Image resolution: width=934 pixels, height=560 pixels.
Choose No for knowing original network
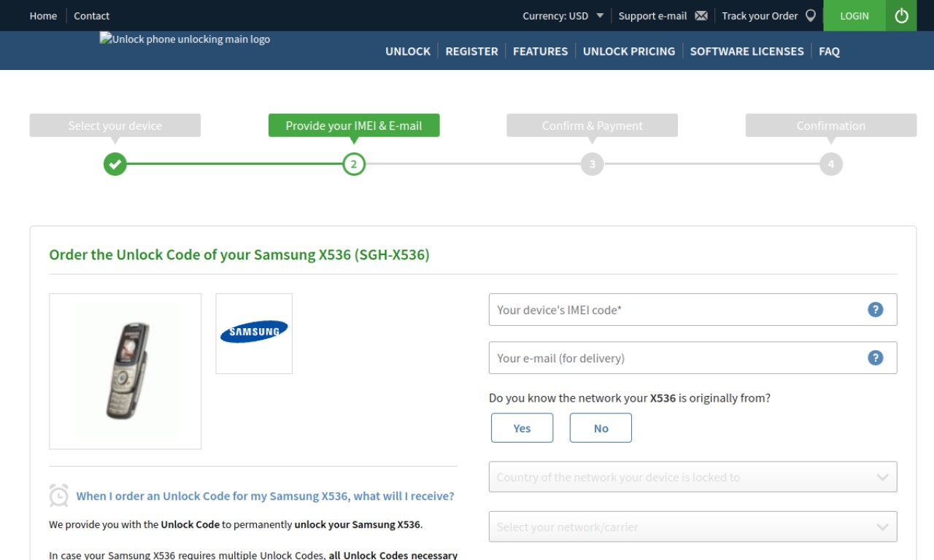[601, 428]
